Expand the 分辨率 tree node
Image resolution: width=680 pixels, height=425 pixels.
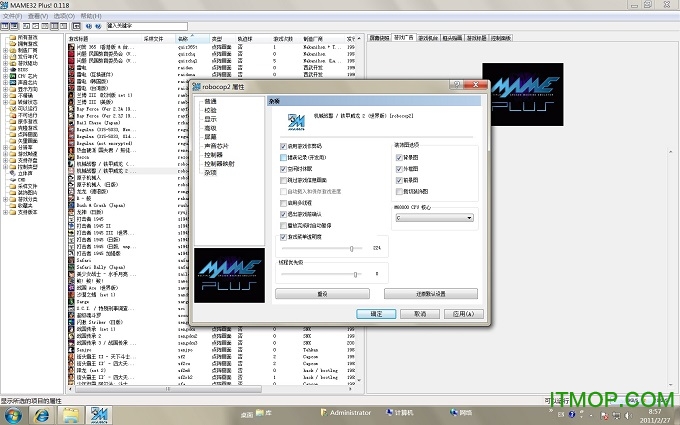tap(5, 147)
